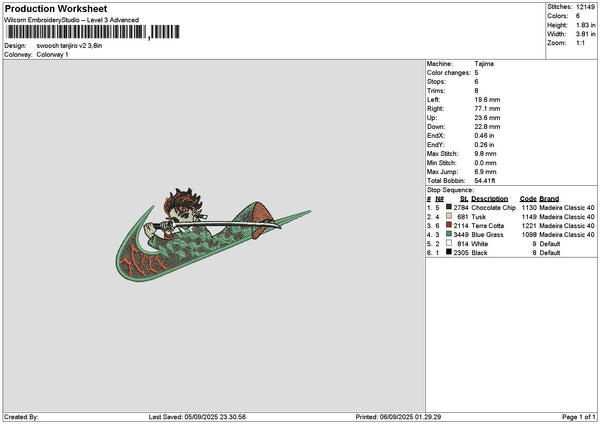600x424 pixels.
Task: Click the Chocolate Chip color swatch
Action: [x=449, y=207]
